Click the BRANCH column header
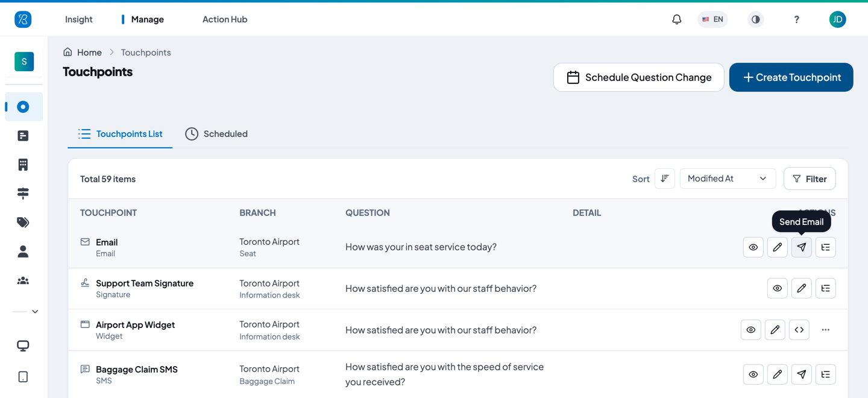The height and width of the screenshot is (398, 868). click(257, 213)
